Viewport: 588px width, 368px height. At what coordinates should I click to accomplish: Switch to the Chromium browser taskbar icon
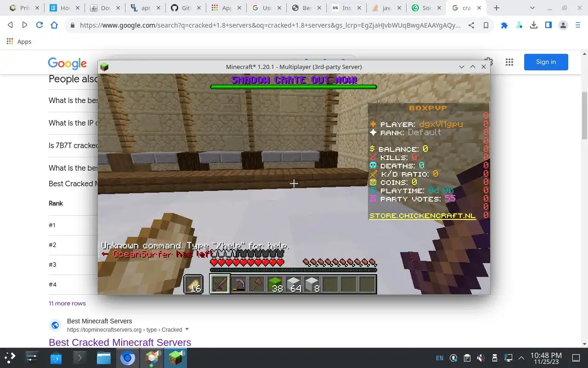pos(128,357)
